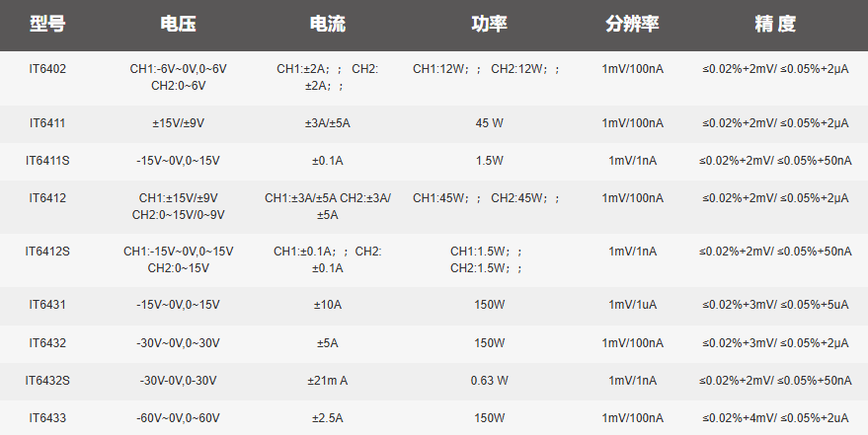Click IT6412S accuracy ≤0.05%+50nA cell
This screenshot has width=868, height=435.
[775, 252]
